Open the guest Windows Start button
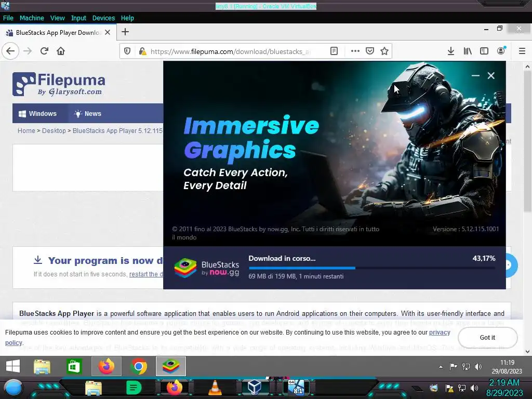The width and height of the screenshot is (532, 399). [13, 366]
